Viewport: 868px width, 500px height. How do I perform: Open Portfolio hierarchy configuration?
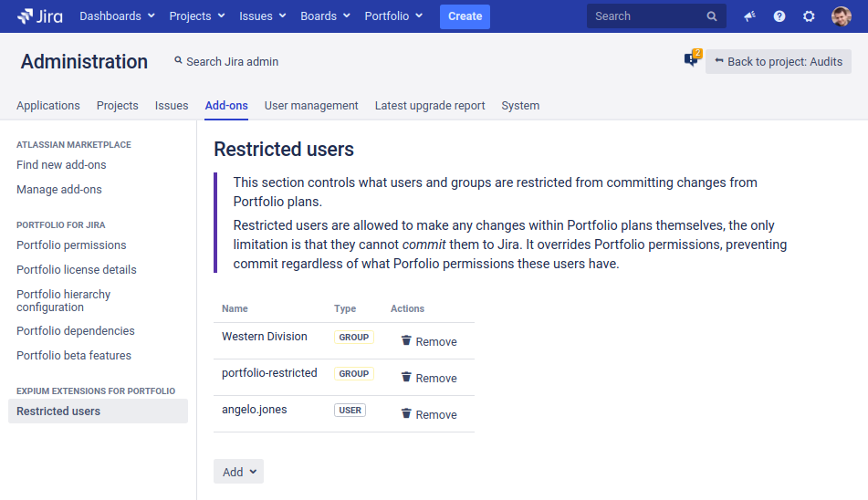click(x=64, y=300)
